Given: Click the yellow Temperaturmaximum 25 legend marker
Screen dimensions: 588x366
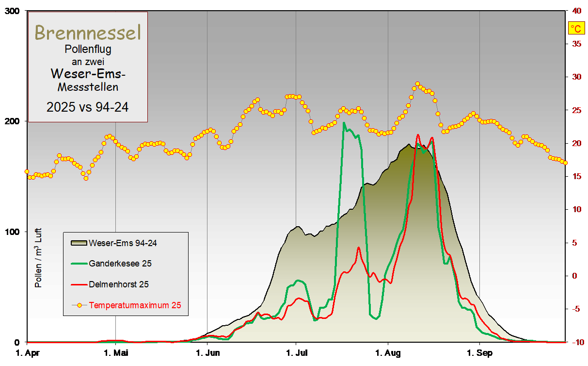Looking at the screenshot, I should [79, 305].
